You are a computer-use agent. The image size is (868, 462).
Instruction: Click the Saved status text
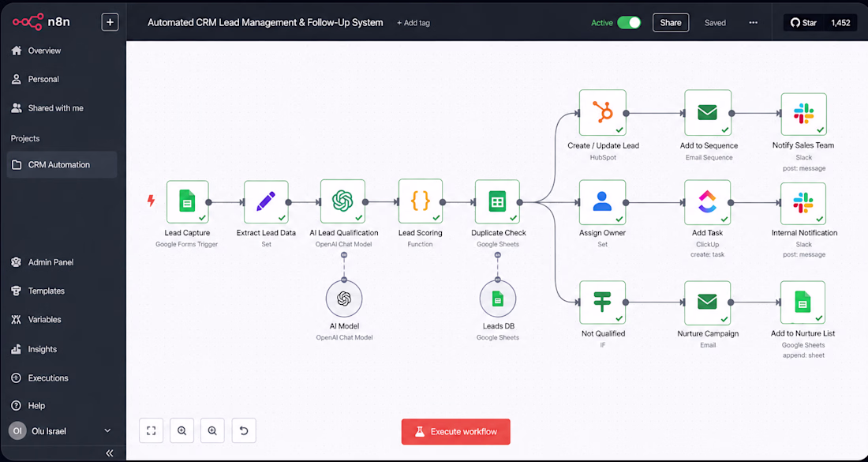tap(715, 23)
